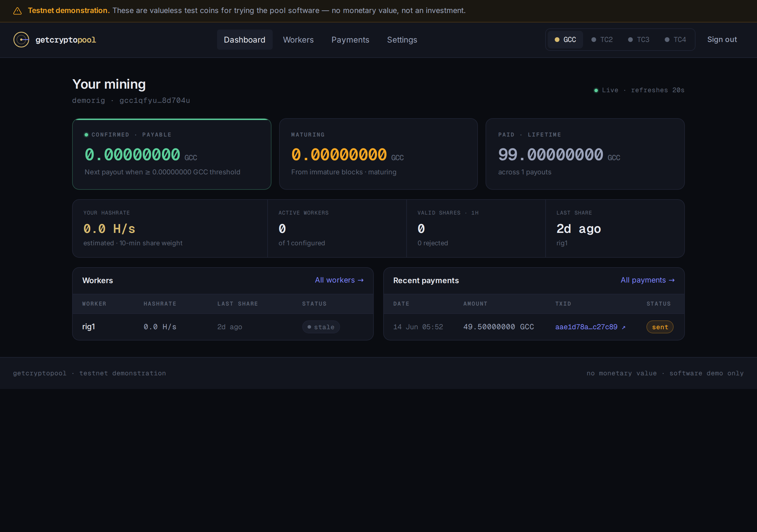The width and height of the screenshot is (757, 532).
Task: Click the green Live indicator dot
Action: click(596, 90)
